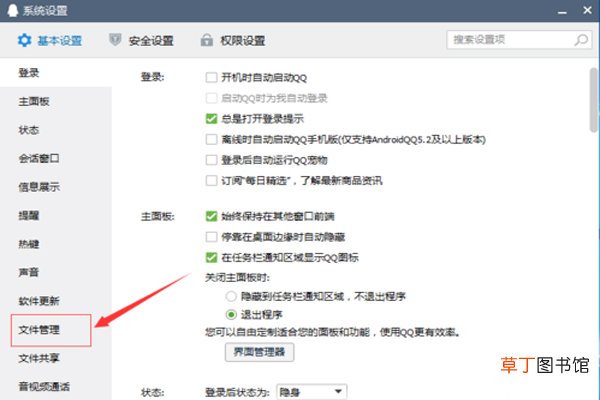The height and width of the screenshot is (400, 600).
Task: Enable 停靠在桌面边缘时自动隐藏 checkbox
Action: pyautogui.click(x=211, y=237)
